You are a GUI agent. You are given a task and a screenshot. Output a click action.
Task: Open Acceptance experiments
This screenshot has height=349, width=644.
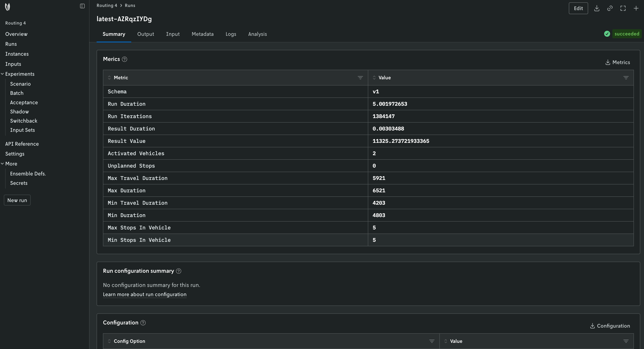[x=24, y=102]
